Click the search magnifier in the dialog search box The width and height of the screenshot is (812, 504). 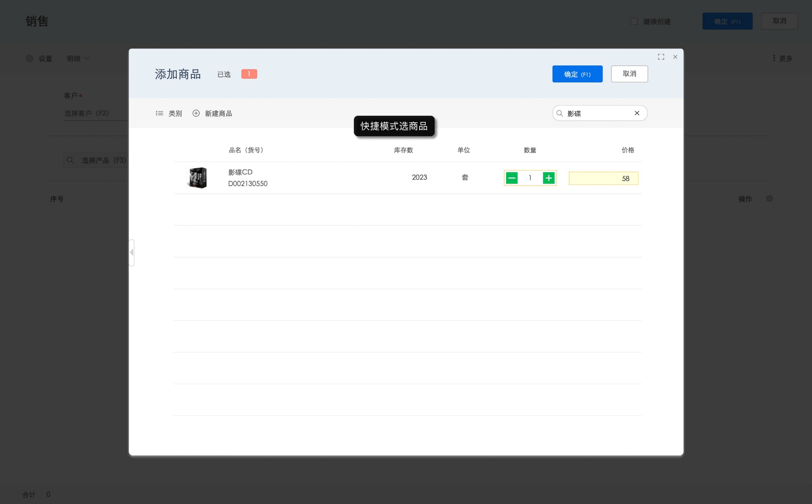pyautogui.click(x=559, y=113)
